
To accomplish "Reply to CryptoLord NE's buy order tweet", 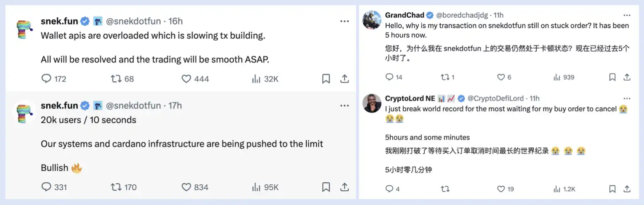I will [389, 189].
